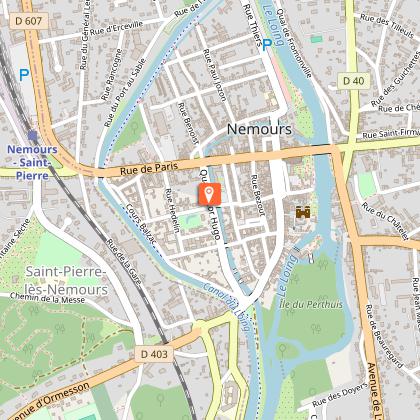This screenshot has height=420, width=420.
Task: Click the D 403 road shield
Action: click(x=154, y=354)
